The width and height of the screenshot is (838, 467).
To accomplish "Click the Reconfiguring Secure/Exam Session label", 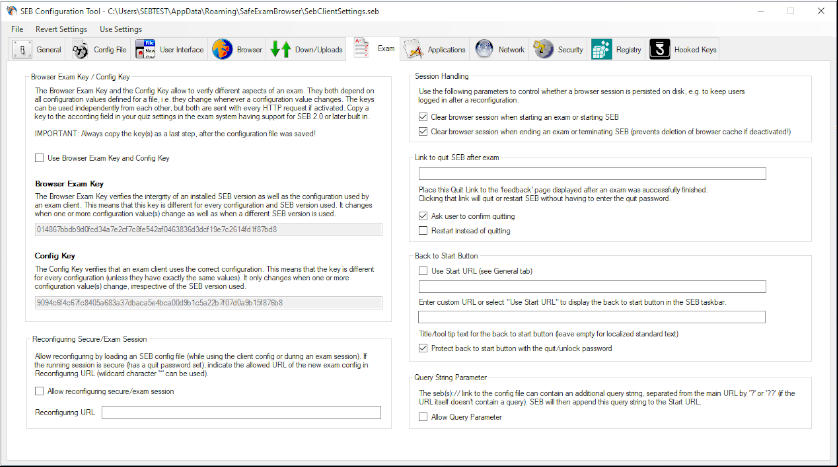I will pos(89,339).
